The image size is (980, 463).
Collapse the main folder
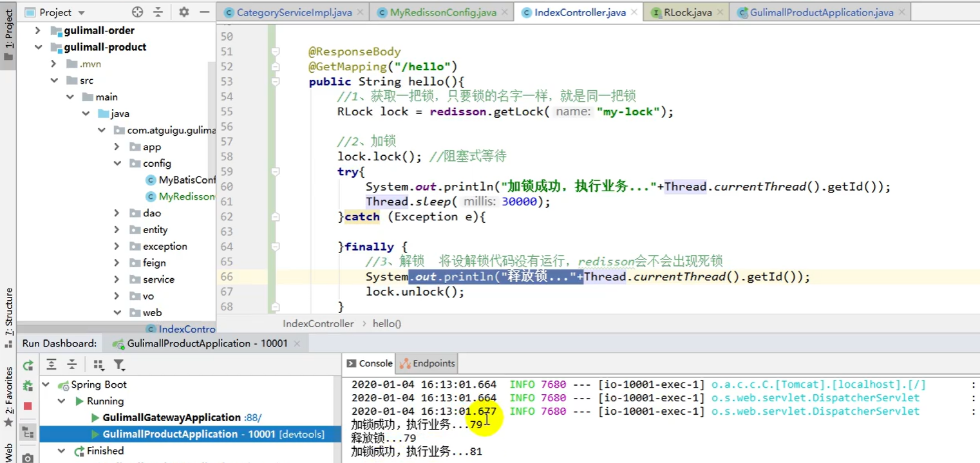coord(70,97)
